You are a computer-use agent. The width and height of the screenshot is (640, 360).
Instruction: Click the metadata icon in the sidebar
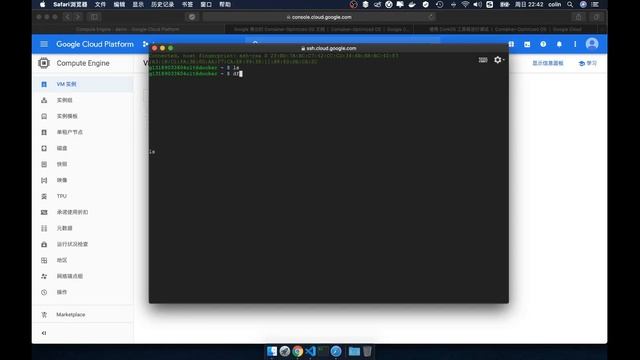point(44,228)
